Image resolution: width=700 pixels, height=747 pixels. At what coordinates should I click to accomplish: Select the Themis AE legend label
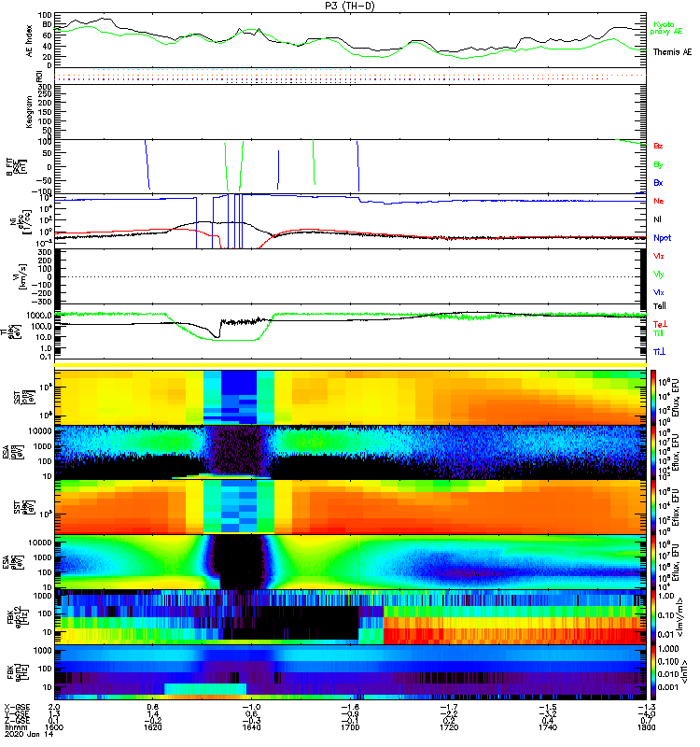click(672, 52)
